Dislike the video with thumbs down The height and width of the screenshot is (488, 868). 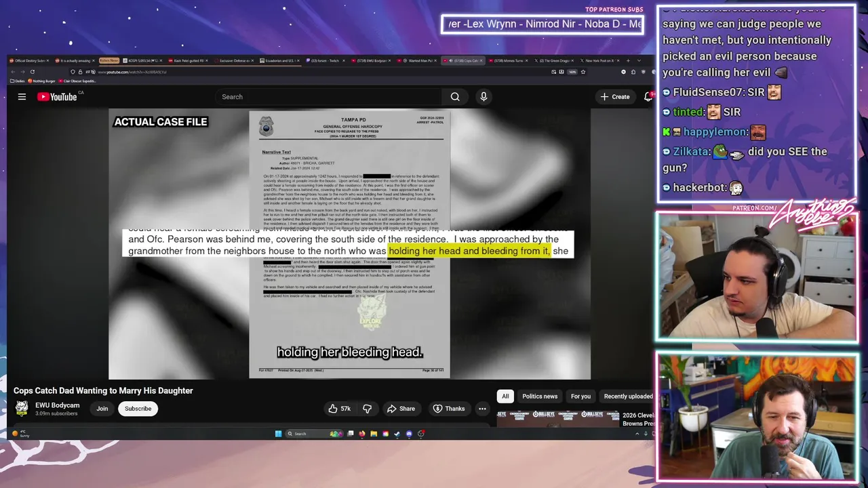[x=367, y=409]
